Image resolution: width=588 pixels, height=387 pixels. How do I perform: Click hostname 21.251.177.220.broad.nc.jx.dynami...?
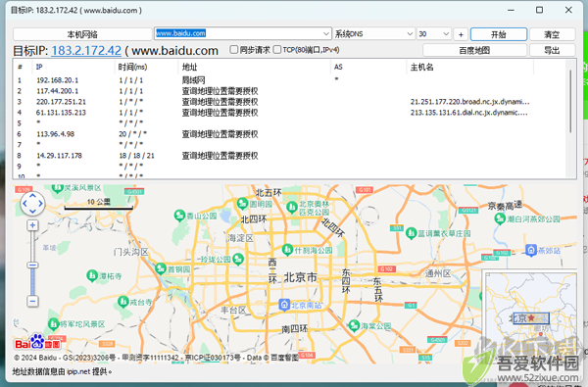click(x=469, y=102)
